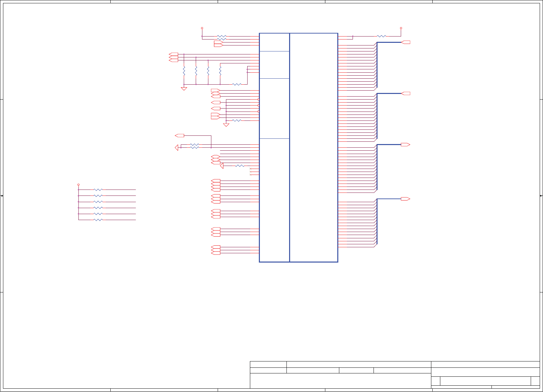Click the off-page connector on the bottom bus
The image size is (543, 392).
(406, 199)
